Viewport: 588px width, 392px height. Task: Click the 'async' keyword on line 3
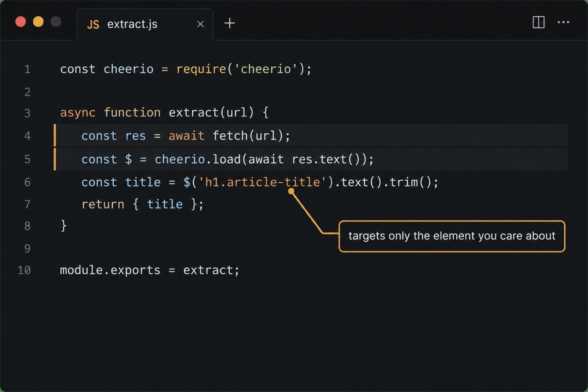point(78,113)
